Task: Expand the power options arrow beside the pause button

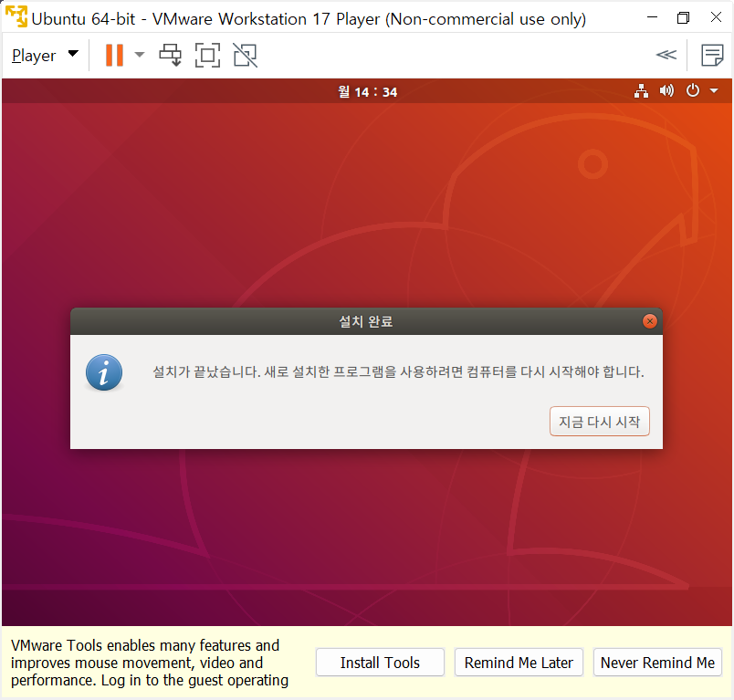Action: click(x=139, y=55)
